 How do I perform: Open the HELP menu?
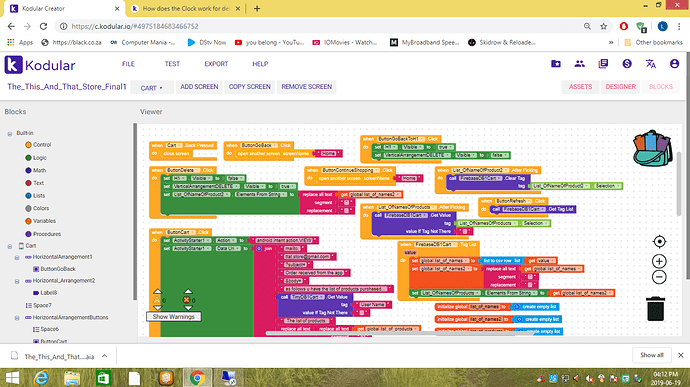coord(260,64)
